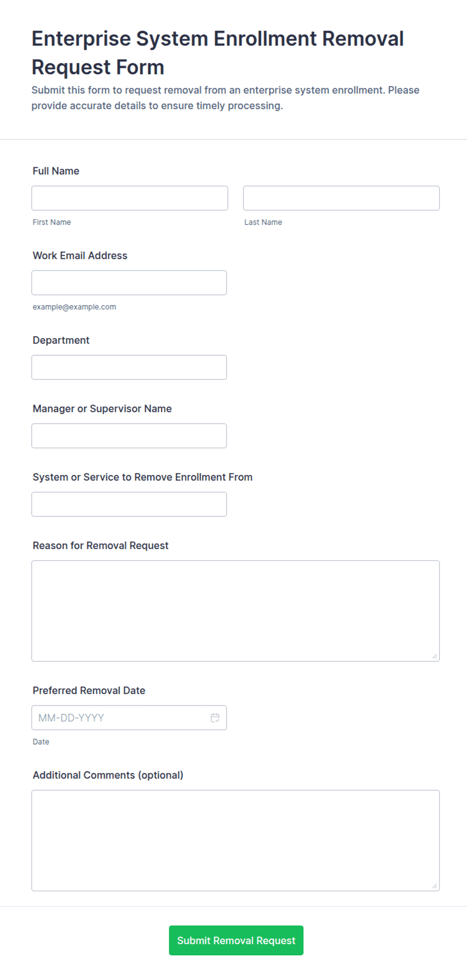Click the Reason for Removal Request label
Screen dimensions: 467x980
[100, 545]
